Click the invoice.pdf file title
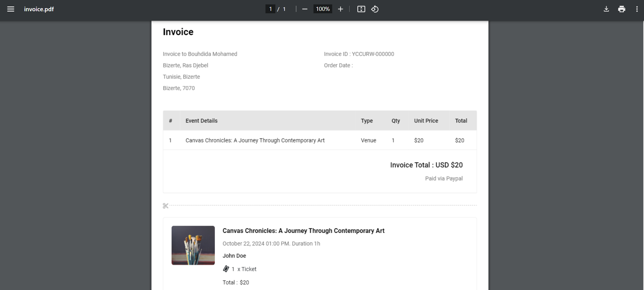The width and height of the screenshot is (644, 290). [39, 9]
